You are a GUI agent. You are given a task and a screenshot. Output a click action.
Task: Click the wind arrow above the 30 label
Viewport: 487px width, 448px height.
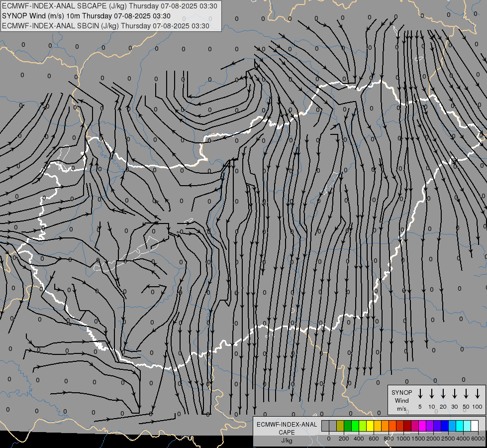[x=455, y=394]
